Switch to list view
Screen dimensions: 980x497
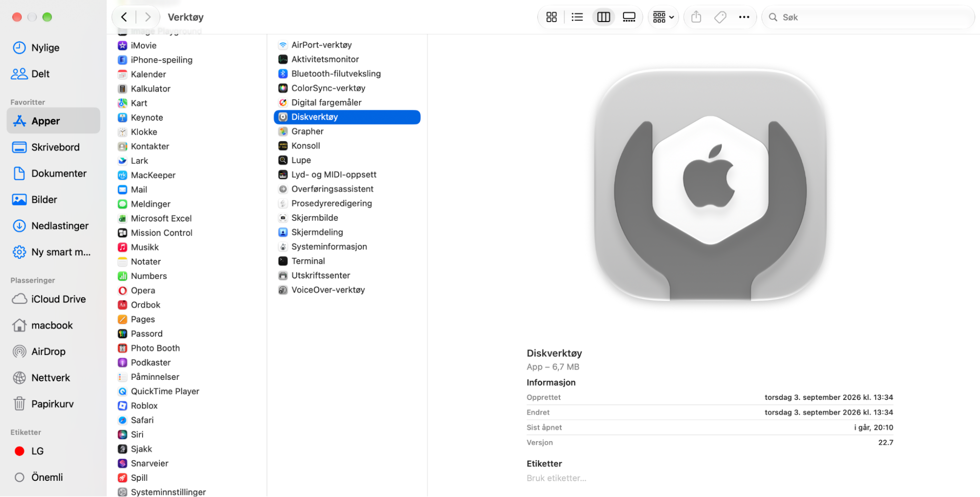coord(577,17)
